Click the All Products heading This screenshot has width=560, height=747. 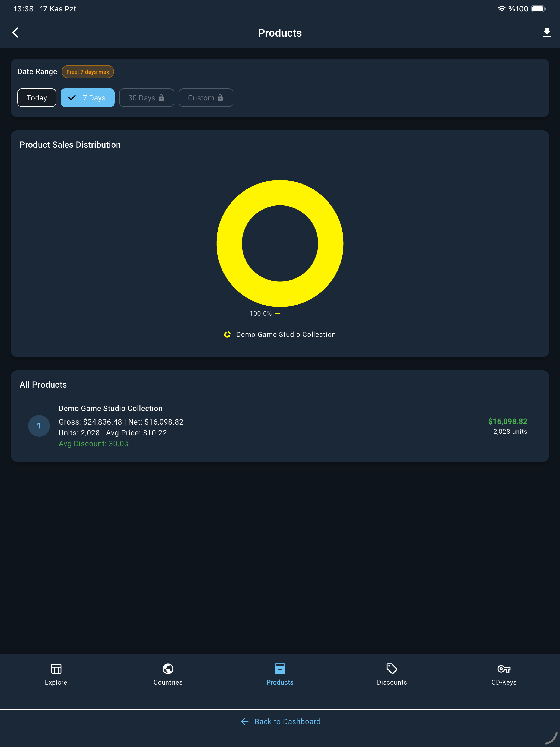43,385
